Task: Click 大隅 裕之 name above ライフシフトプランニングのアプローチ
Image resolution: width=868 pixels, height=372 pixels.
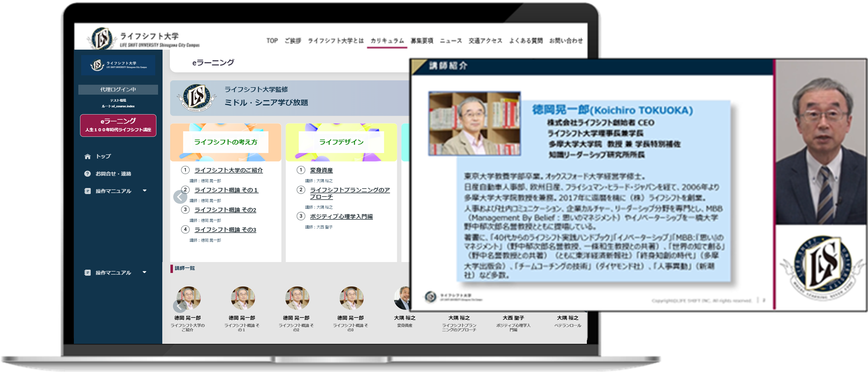Action: [x=459, y=318]
